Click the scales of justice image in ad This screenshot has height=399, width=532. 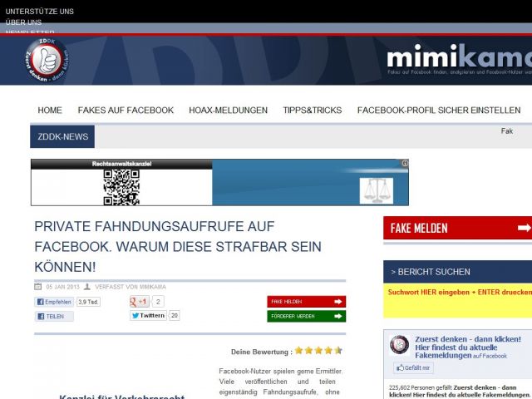[377, 190]
